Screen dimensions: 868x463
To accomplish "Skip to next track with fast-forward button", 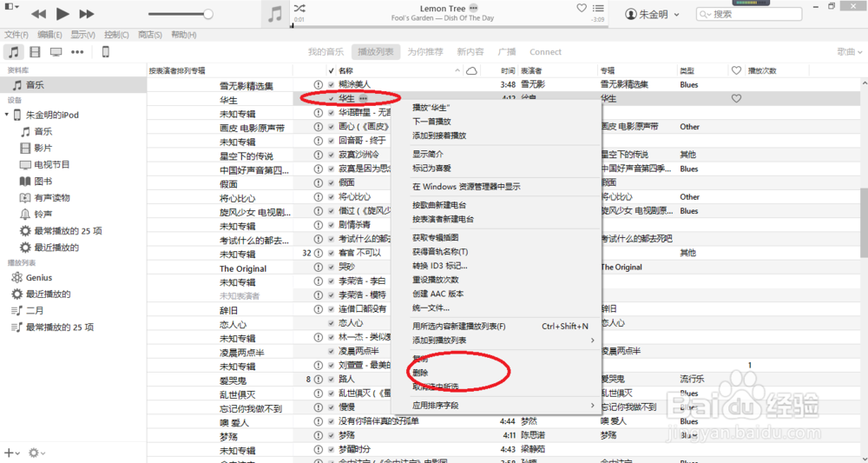I will pos(87,14).
